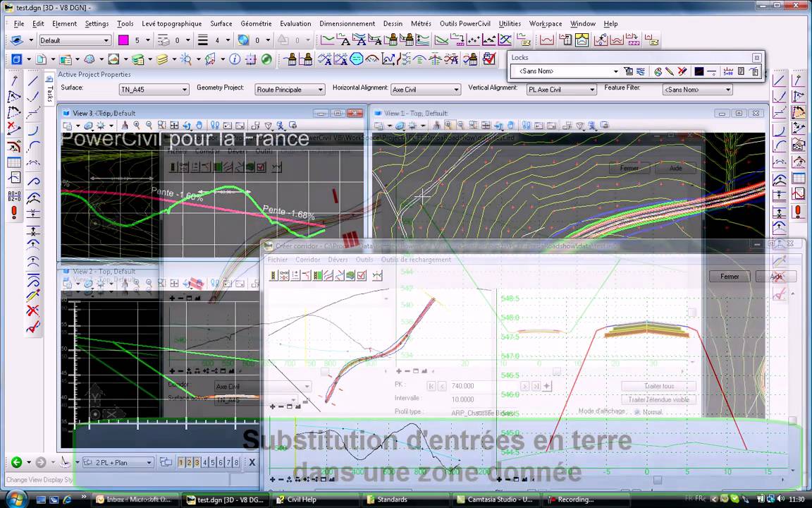Click the green sphere icon in primary toolbar

coord(266,59)
